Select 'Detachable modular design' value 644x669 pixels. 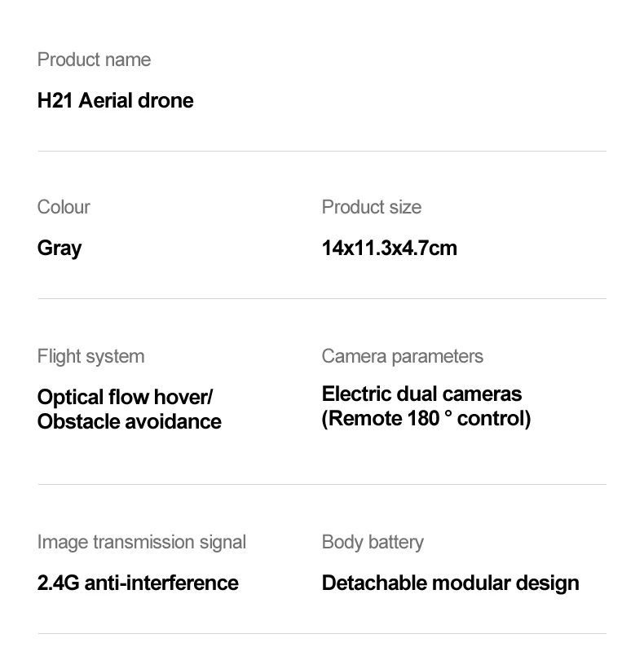pos(450,583)
